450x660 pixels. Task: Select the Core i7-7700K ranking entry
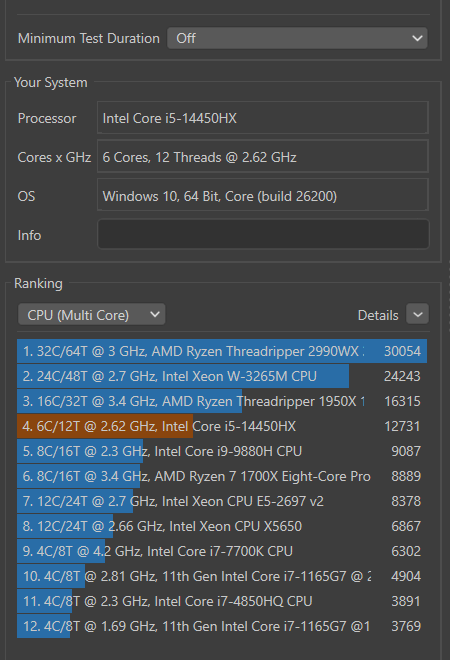coord(222,551)
